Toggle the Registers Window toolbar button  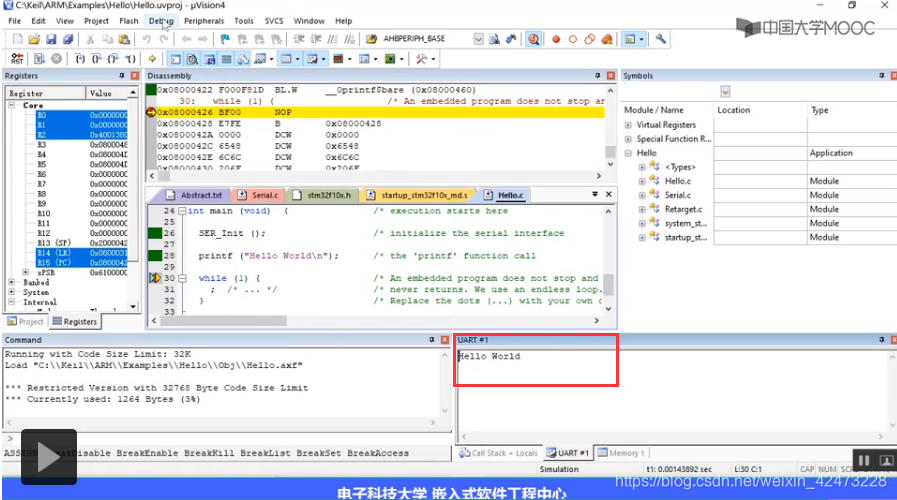[x=227, y=59]
